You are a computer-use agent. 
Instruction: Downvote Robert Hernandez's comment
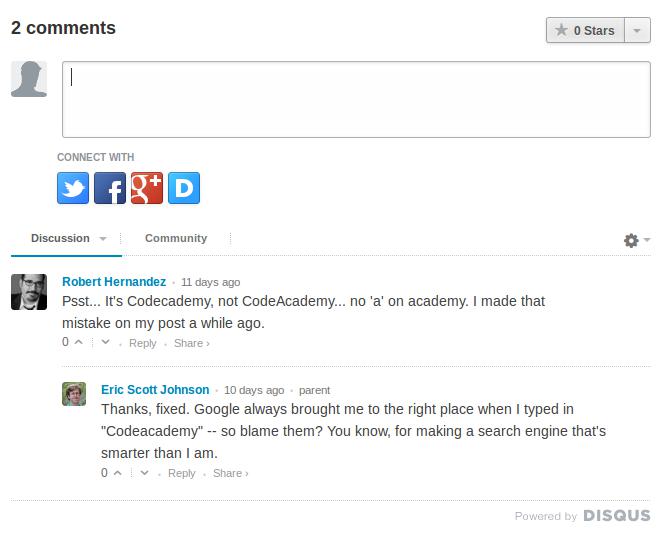(105, 342)
